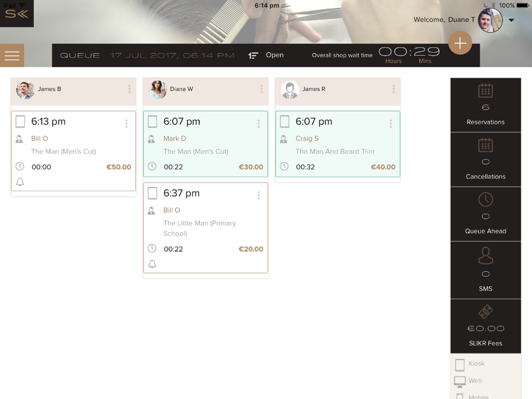Click Duane T profile photo
The image size is (532, 399).
(490, 20)
